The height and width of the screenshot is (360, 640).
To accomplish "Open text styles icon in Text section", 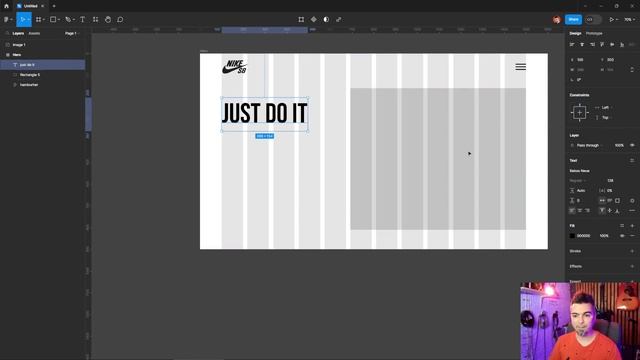I will 632,160.
